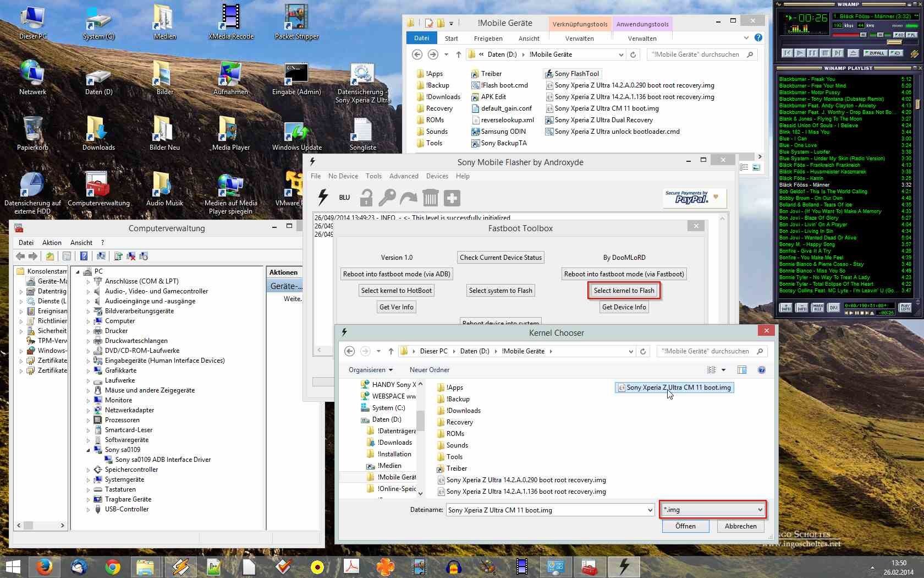
Task: Click Winamp next track button
Action: [x=838, y=53]
